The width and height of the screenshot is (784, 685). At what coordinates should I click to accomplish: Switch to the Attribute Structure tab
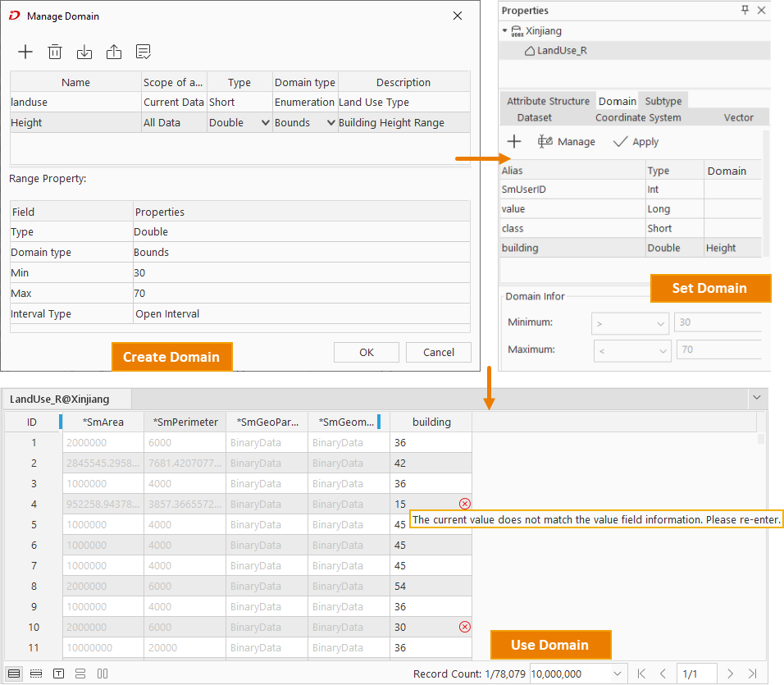[x=548, y=101]
